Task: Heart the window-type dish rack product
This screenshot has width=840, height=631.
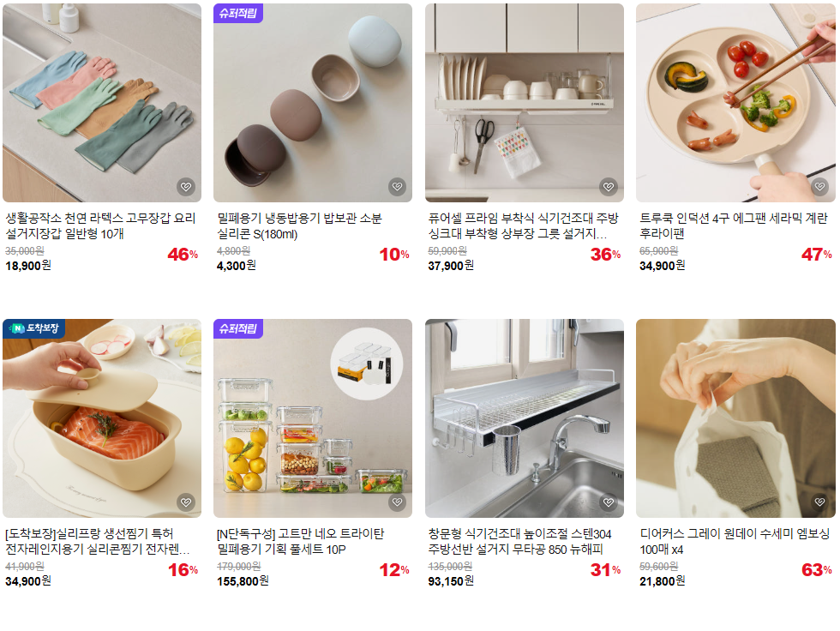Action: 608,502
